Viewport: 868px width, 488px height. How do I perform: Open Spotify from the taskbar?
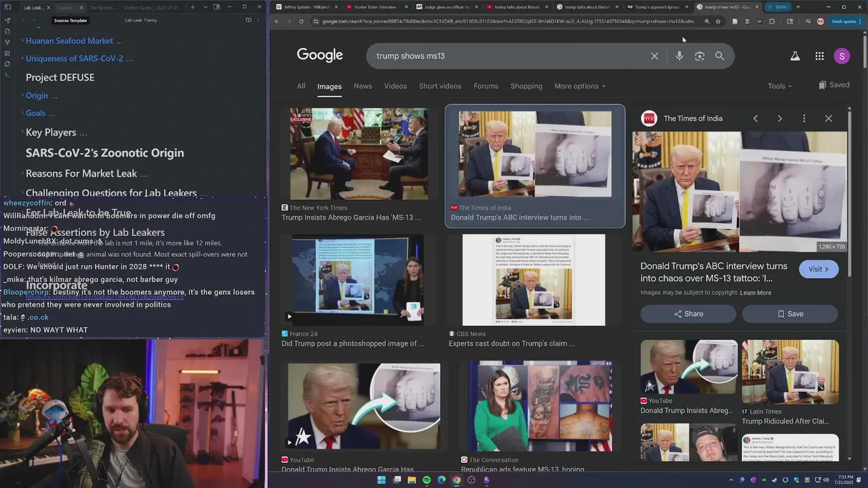(x=427, y=480)
